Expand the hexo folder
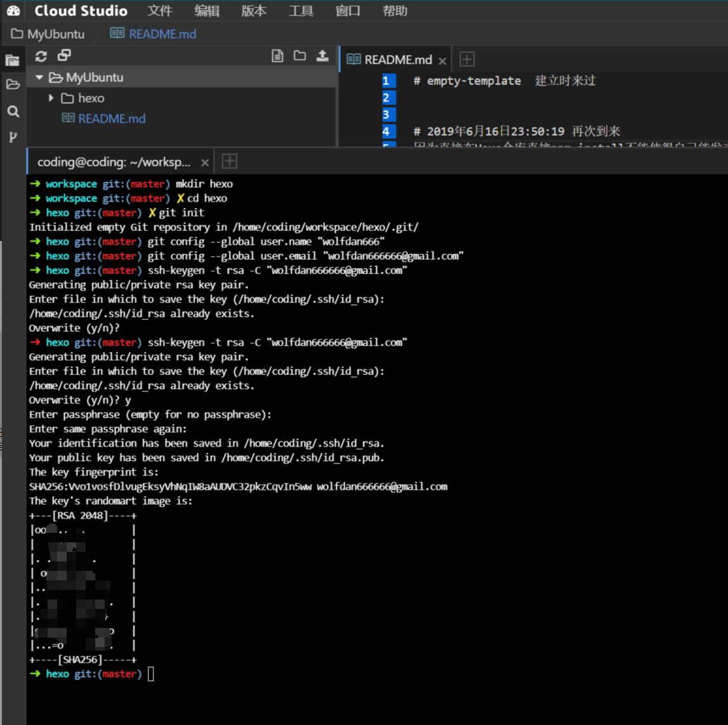This screenshot has width=728, height=725. coord(50,98)
